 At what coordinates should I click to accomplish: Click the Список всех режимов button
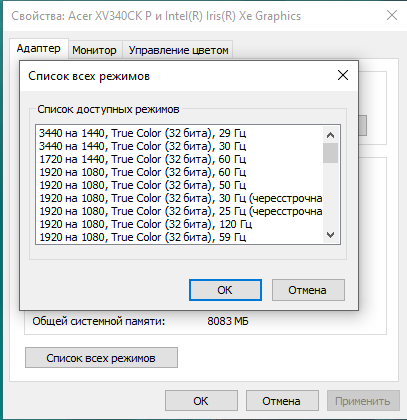pos(101,358)
